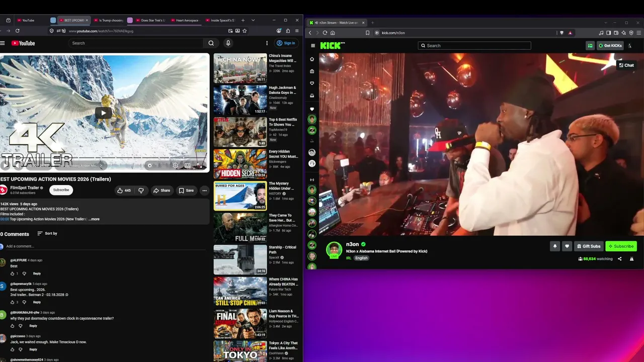Enable notifications bell for n3on
This screenshot has height=362, width=644.
[555, 246]
